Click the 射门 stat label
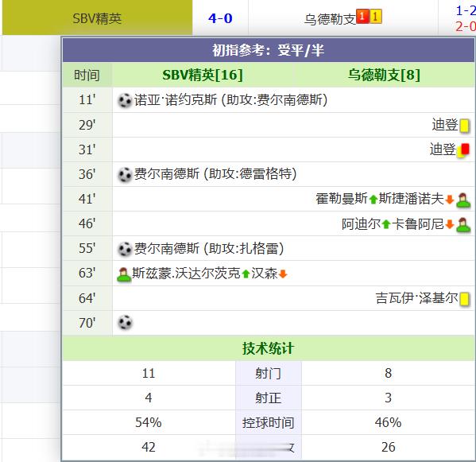This screenshot has height=462, width=476. click(x=268, y=373)
